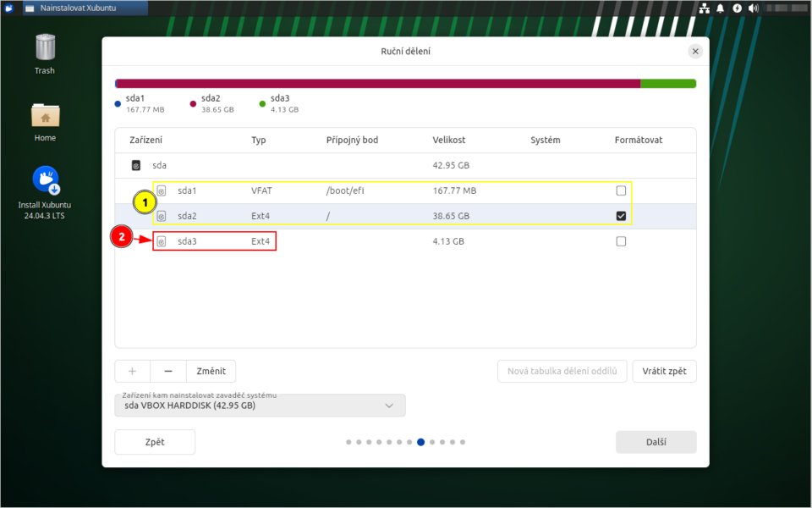Click the minus button to remove partition
The height and width of the screenshot is (508, 812).
pyautogui.click(x=168, y=371)
